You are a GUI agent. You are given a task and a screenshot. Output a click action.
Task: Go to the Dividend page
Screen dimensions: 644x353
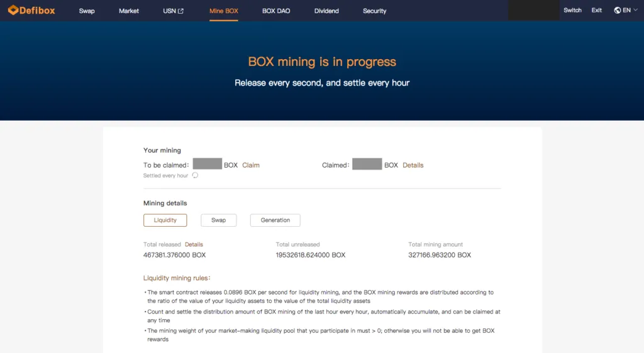pyautogui.click(x=326, y=11)
